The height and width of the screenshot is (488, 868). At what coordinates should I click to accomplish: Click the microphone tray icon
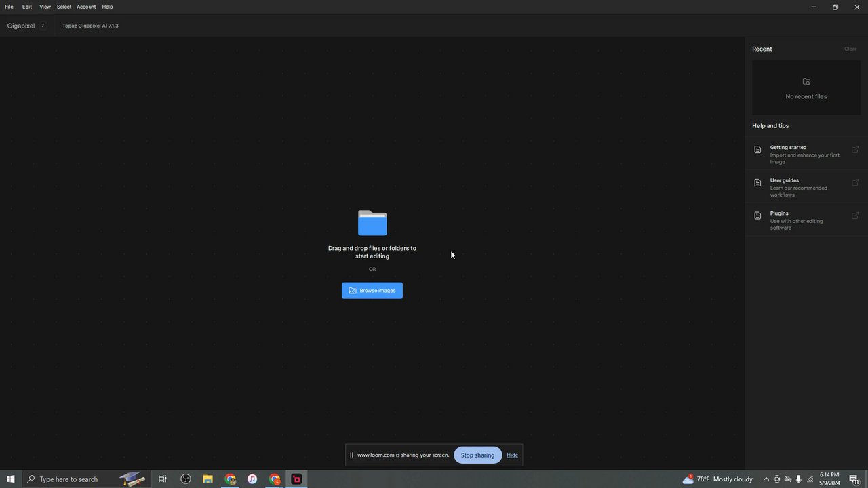[x=799, y=479]
